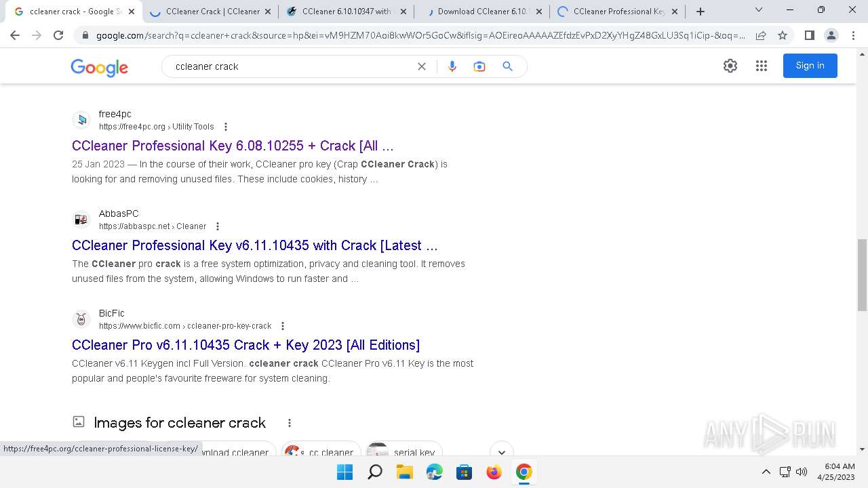Expand the image filter chips chevron
Image resolution: width=868 pixels, height=488 pixels.
pyautogui.click(x=502, y=452)
